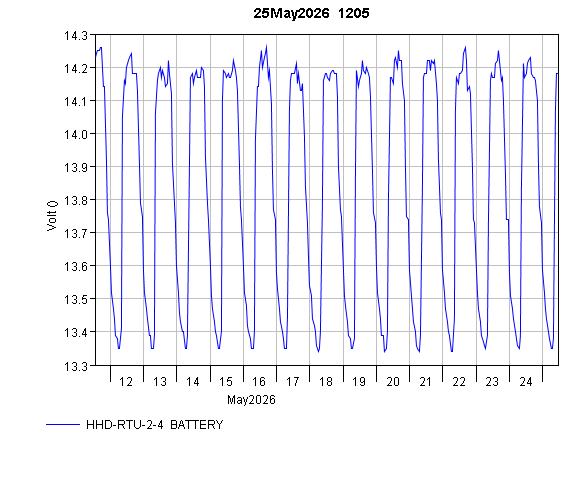
Task: Click the 14 date tick label
Action: click(x=193, y=382)
